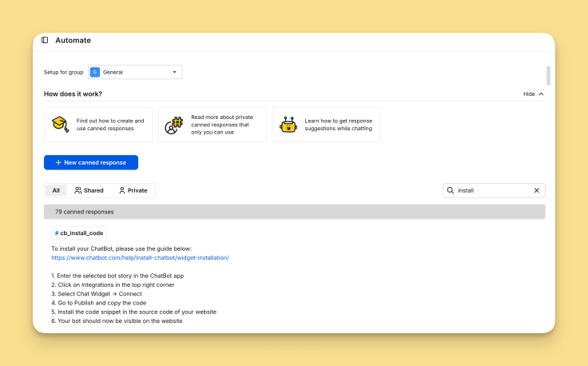Switch to the Private tab
588x366 pixels.
point(133,190)
